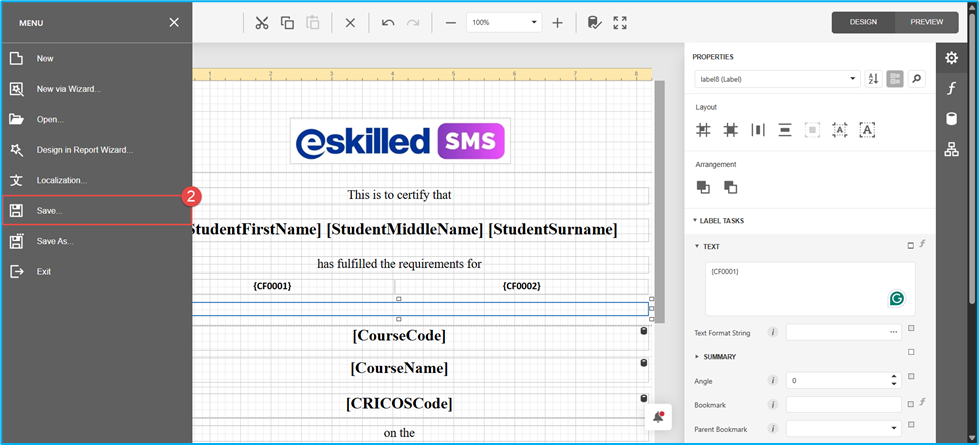Undo the last action
The height and width of the screenshot is (445, 979).
click(387, 23)
